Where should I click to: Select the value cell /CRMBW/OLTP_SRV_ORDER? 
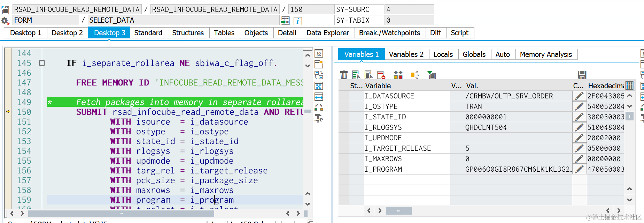pos(518,96)
